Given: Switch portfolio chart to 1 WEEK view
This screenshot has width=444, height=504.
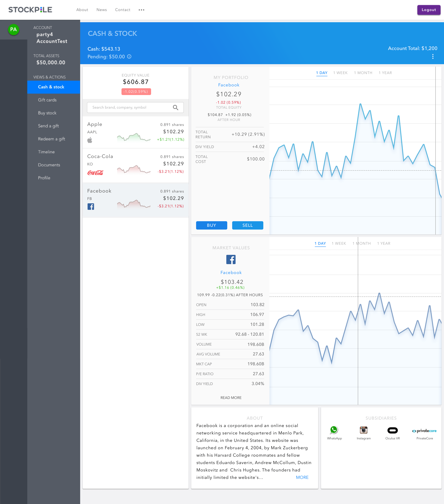Looking at the screenshot, I should [340, 73].
